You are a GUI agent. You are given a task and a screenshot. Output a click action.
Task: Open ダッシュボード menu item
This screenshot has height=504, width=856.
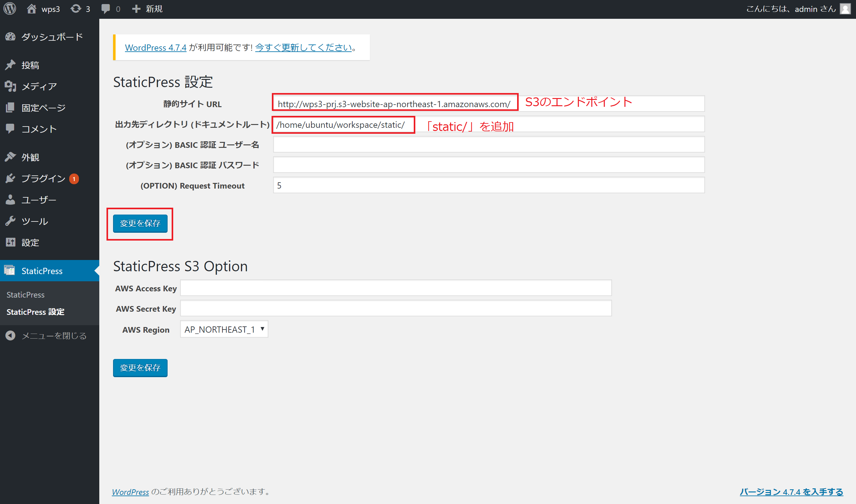click(x=49, y=37)
